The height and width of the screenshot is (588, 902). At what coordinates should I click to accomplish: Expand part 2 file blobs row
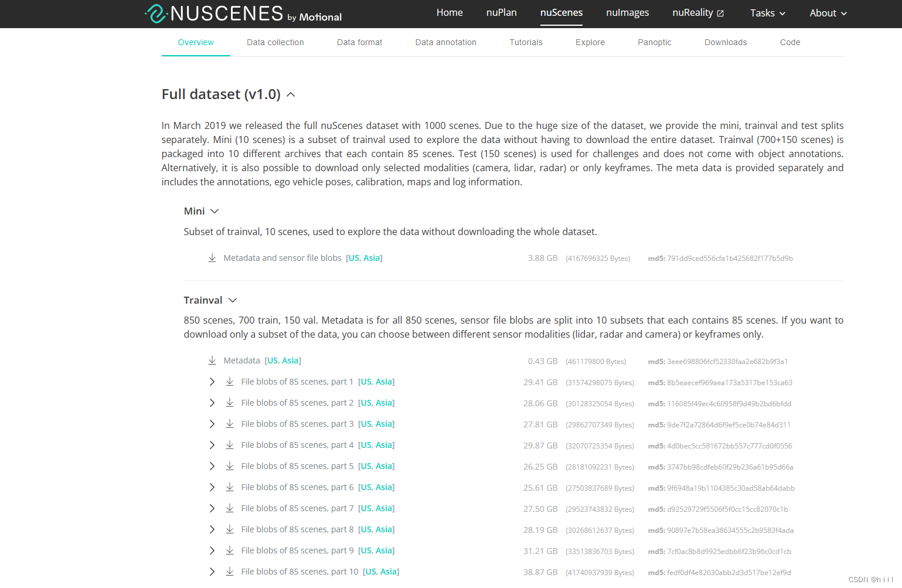point(212,403)
